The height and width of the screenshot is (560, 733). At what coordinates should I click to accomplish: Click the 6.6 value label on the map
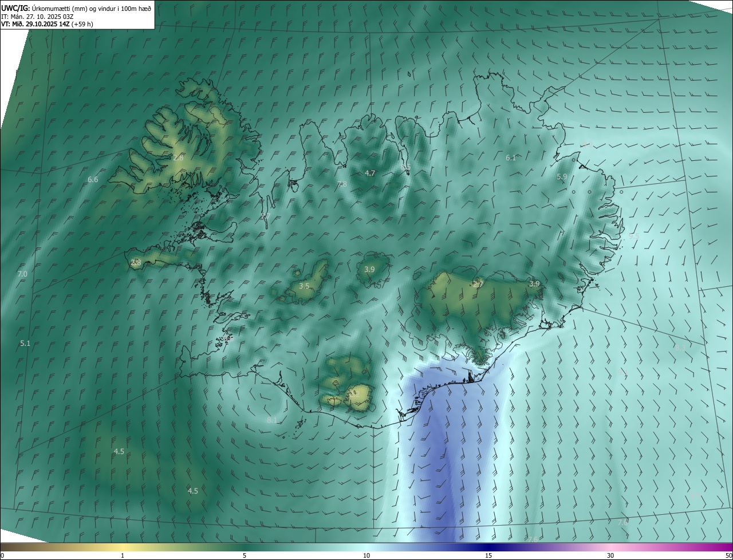[93, 180]
